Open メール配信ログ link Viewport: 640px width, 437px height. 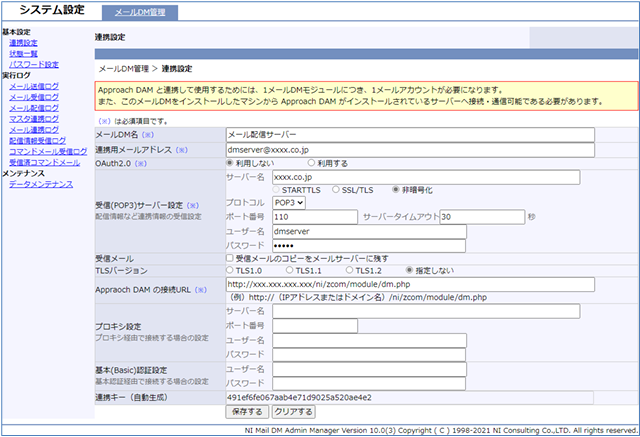34,108
